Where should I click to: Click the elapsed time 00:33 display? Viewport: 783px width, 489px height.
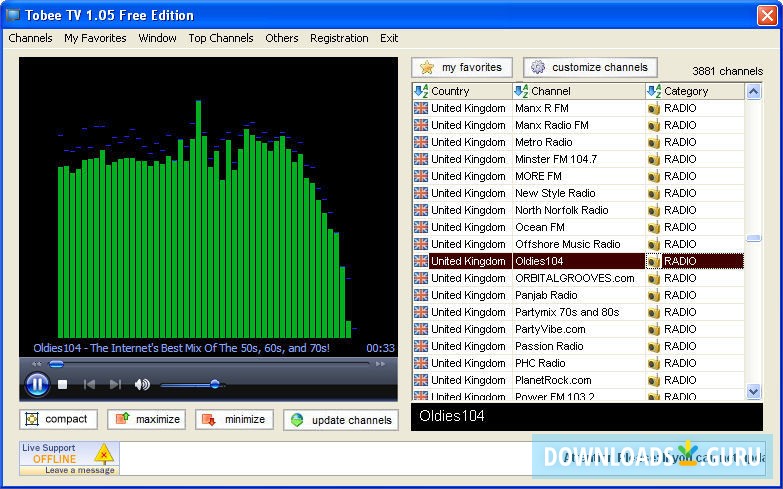coord(381,348)
